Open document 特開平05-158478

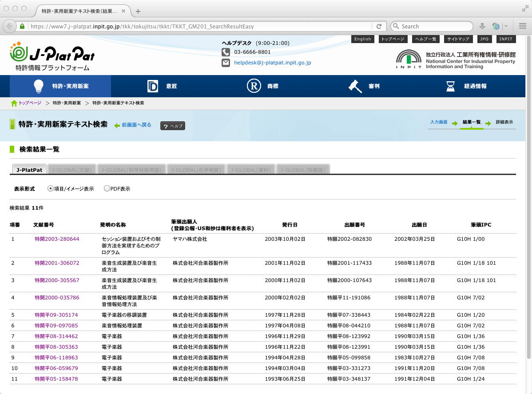56,379
